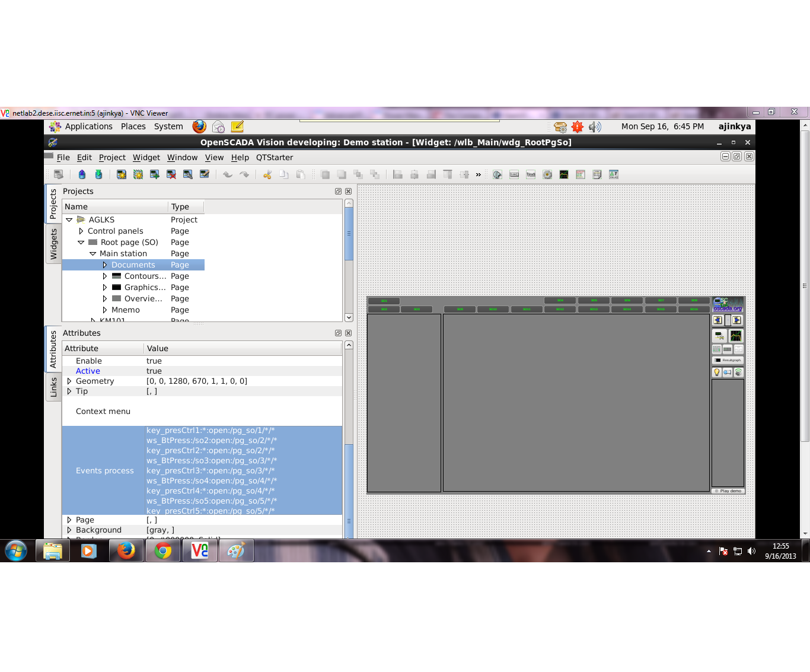This screenshot has height=672, width=810.
Task: Expand the Control panels tree node
Action: 81,231
